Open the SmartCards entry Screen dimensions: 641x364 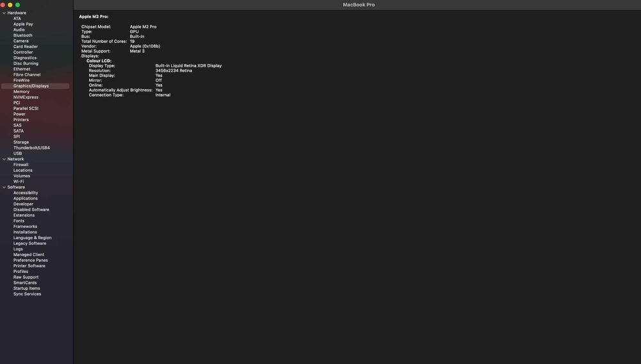coord(25,283)
